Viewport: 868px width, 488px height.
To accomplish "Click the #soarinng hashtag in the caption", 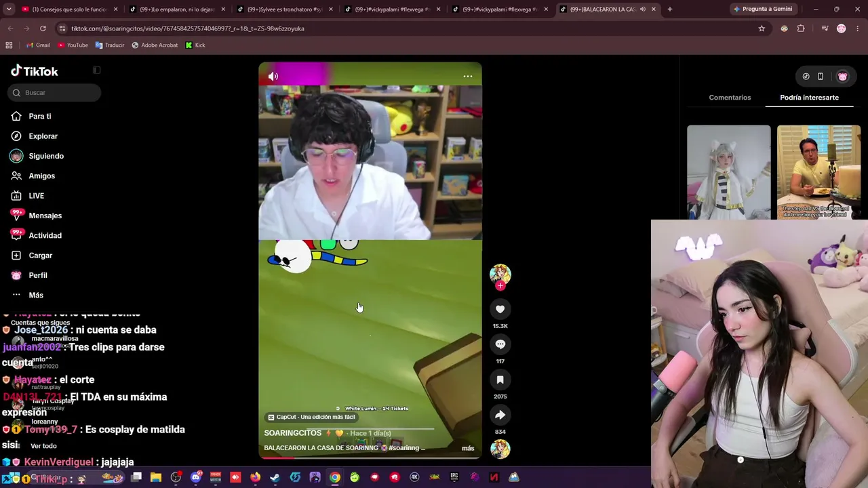I will (405, 448).
